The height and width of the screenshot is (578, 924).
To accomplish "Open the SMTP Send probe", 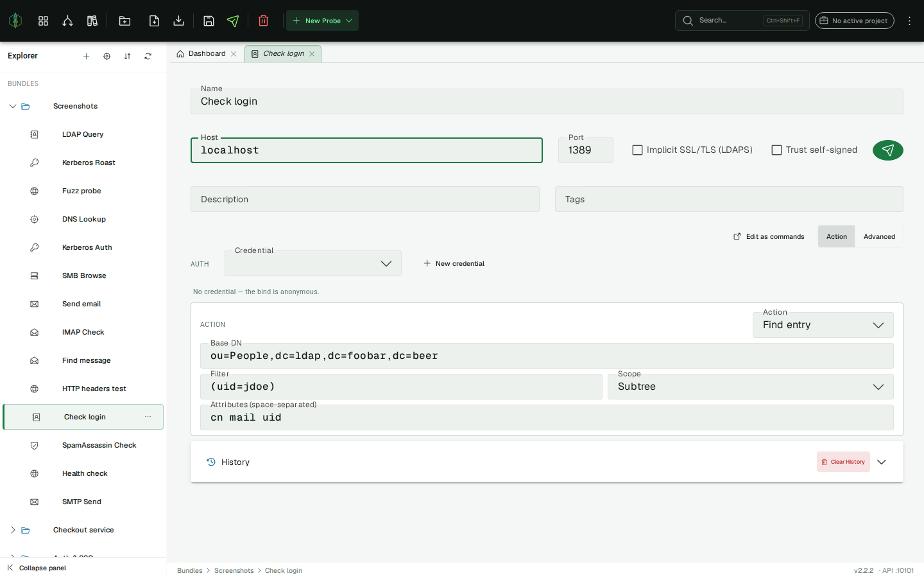I will pyautogui.click(x=83, y=502).
